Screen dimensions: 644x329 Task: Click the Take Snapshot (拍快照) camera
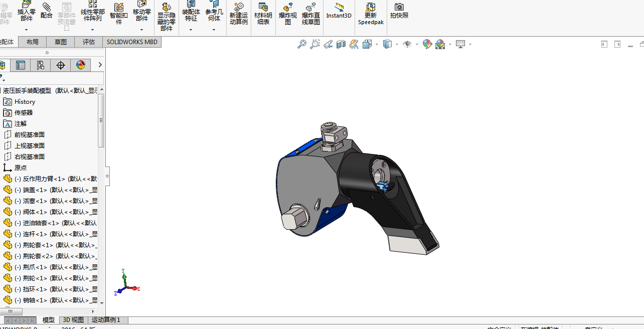[x=399, y=11]
